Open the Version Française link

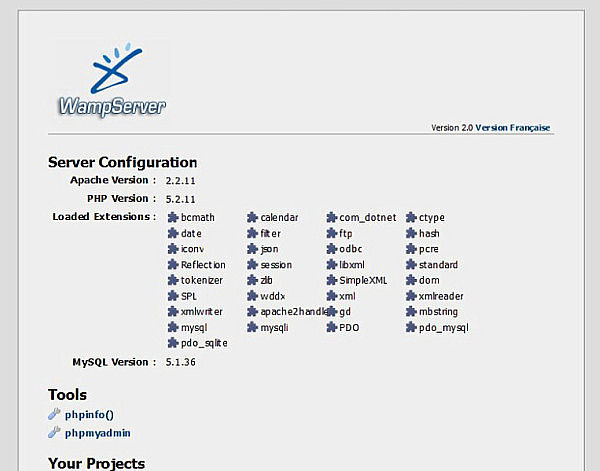coord(513,128)
